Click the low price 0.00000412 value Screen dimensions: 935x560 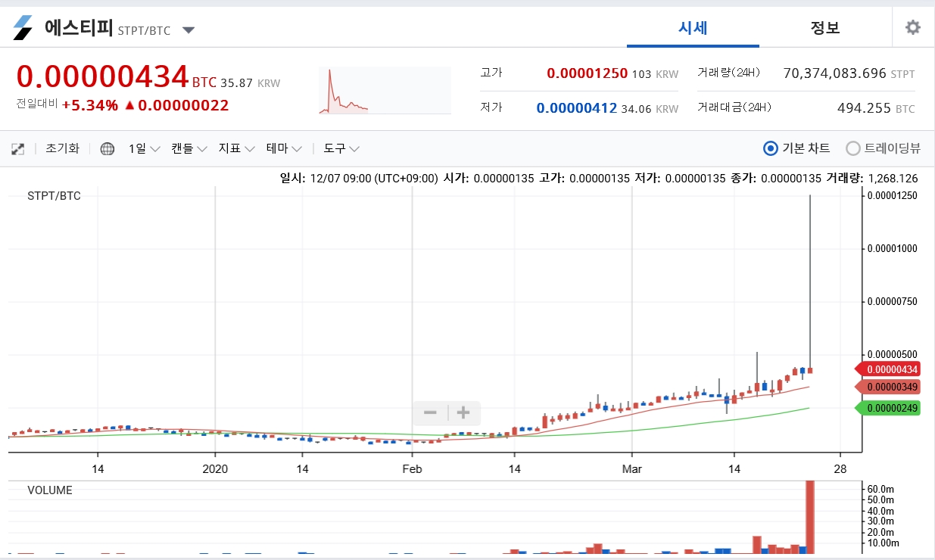577,108
